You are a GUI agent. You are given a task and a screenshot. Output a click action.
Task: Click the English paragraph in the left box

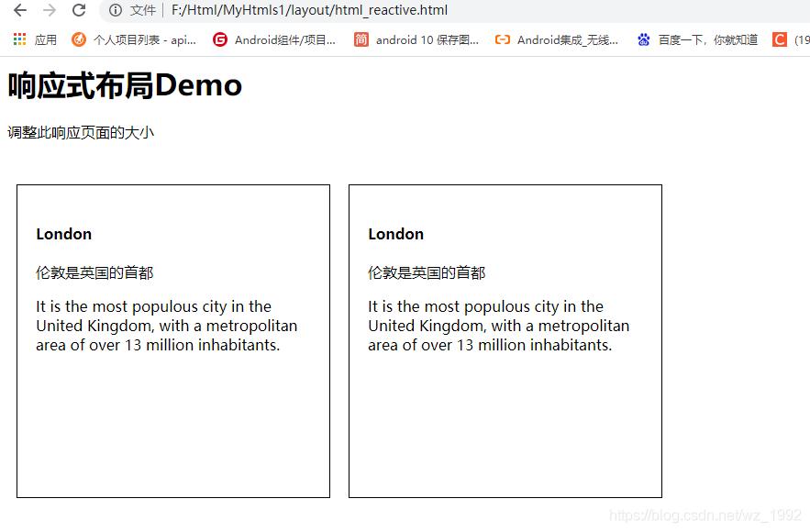click(x=166, y=326)
